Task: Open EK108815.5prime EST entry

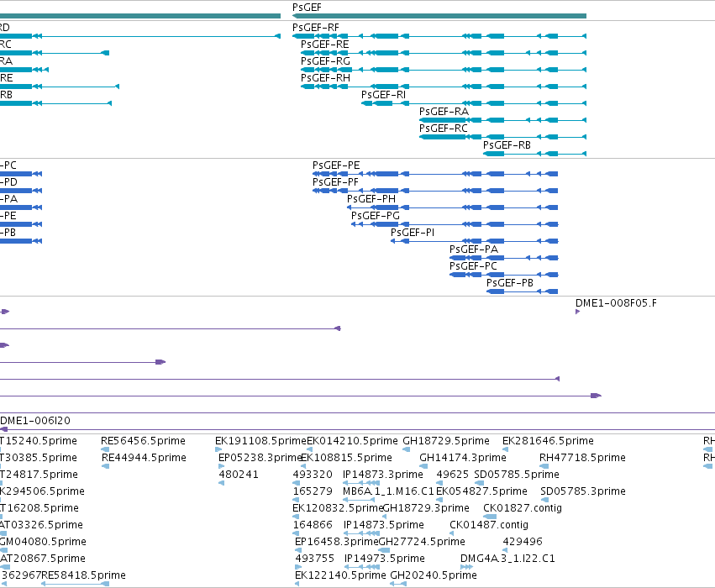Action: coord(346,458)
